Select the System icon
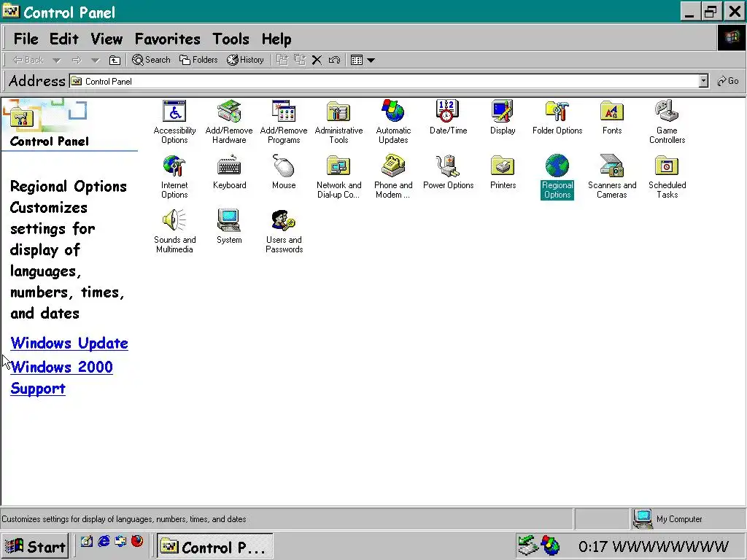This screenshot has width=747, height=560. point(229,226)
